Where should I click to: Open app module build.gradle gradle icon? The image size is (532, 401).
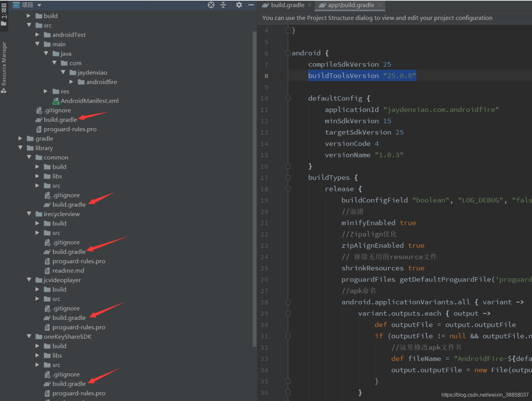(x=39, y=120)
